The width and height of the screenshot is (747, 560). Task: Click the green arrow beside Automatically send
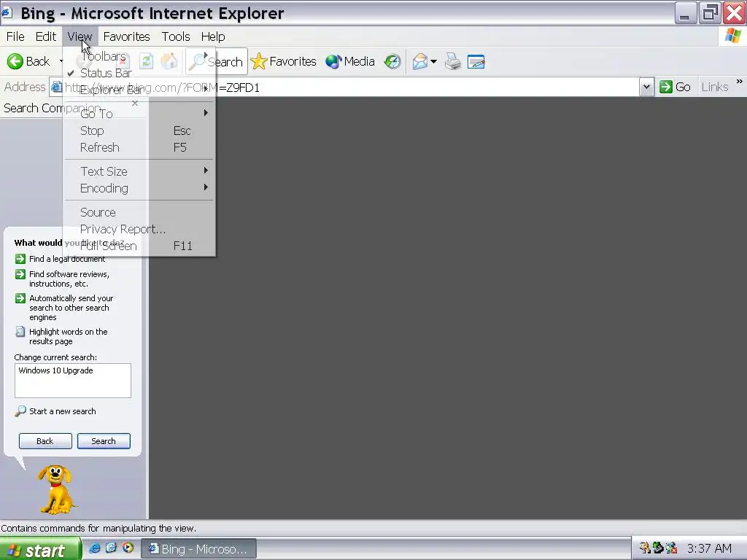coord(20,298)
